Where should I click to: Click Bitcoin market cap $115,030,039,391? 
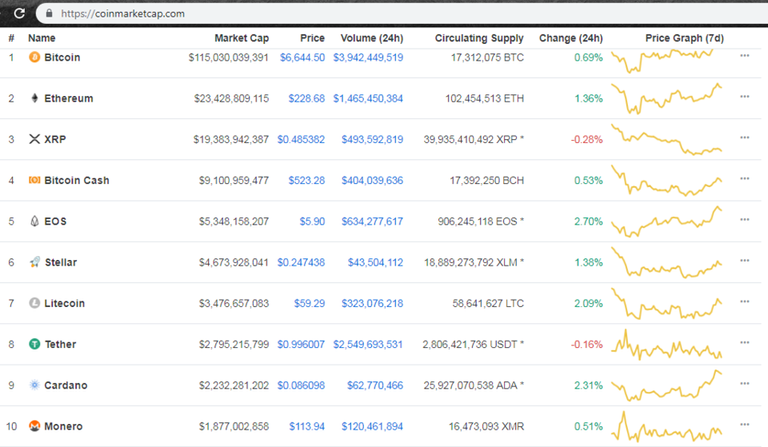(228, 57)
